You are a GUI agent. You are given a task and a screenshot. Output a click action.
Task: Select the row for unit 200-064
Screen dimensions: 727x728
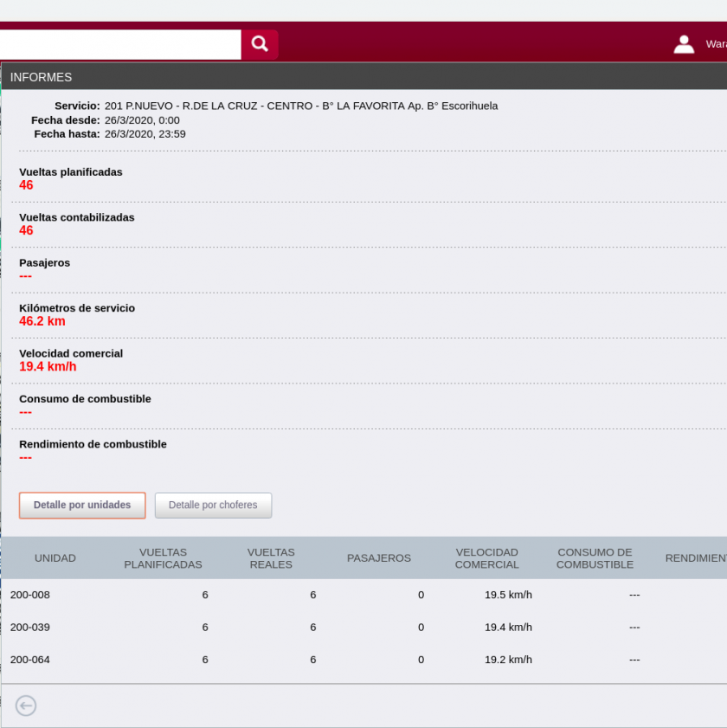point(30,660)
